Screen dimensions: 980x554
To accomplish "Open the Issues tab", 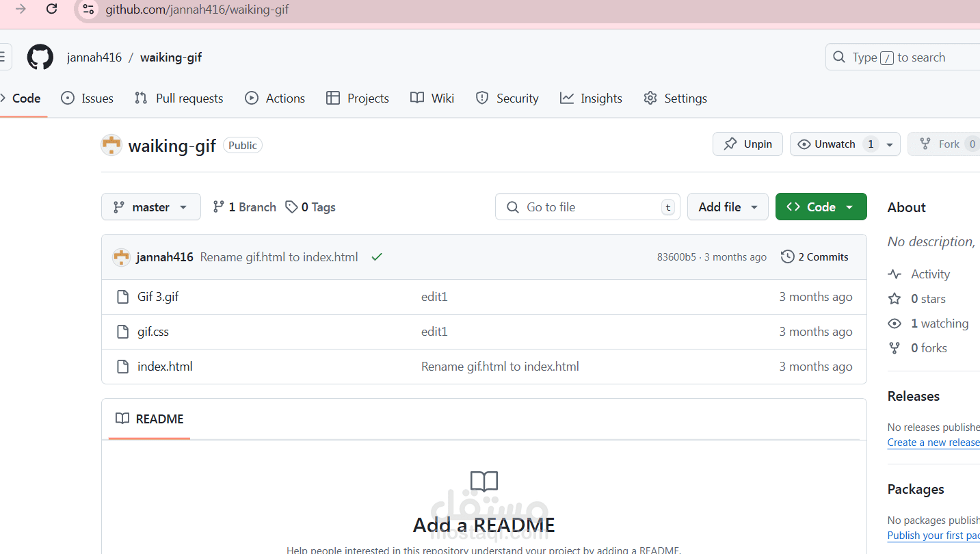I will point(87,98).
